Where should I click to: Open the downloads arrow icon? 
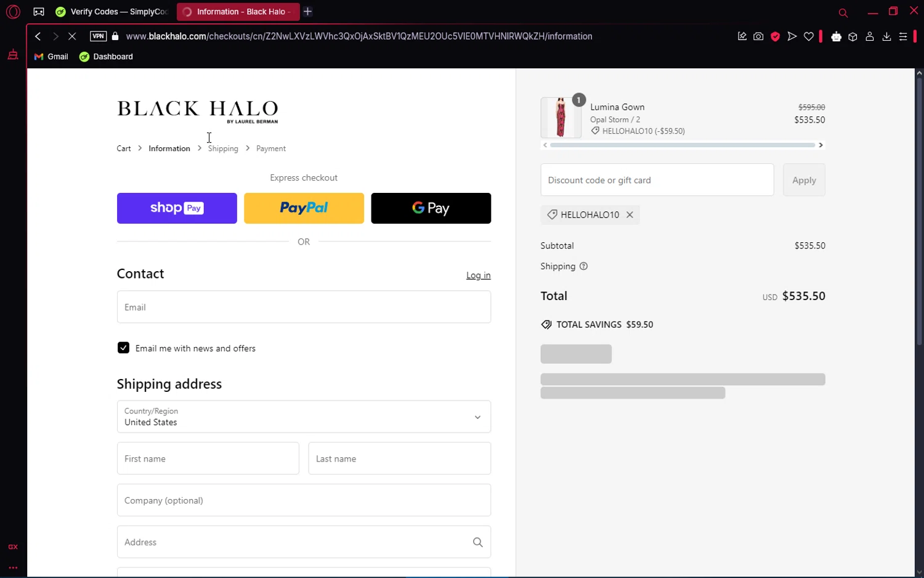tap(886, 36)
